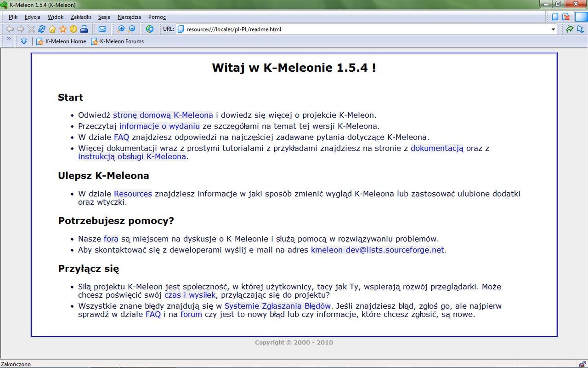Open the bookmarks bar down-arrow menu

(x=24, y=41)
